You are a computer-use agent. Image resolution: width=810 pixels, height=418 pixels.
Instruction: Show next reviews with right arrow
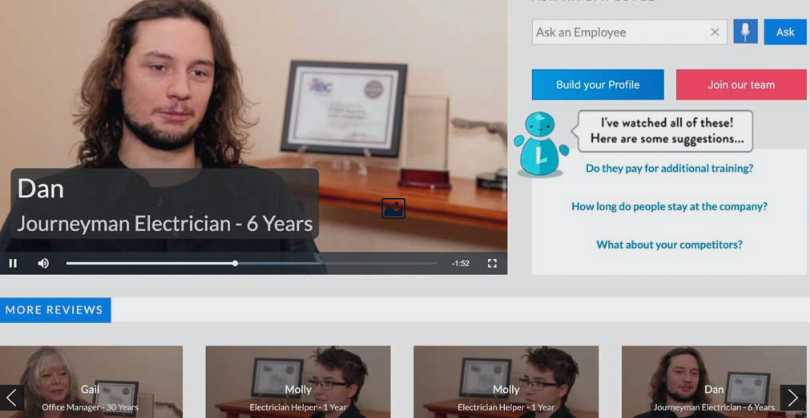click(x=793, y=398)
